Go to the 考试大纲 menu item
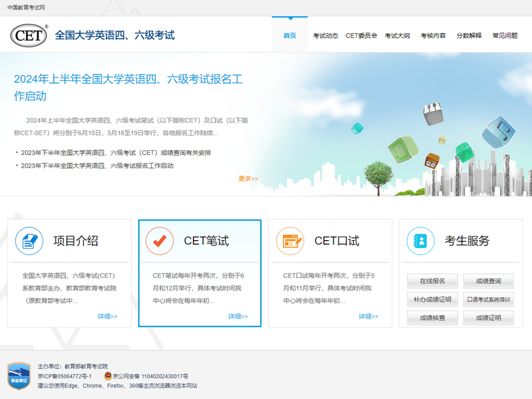The height and width of the screenshot is (399, 532). [397, 35]
